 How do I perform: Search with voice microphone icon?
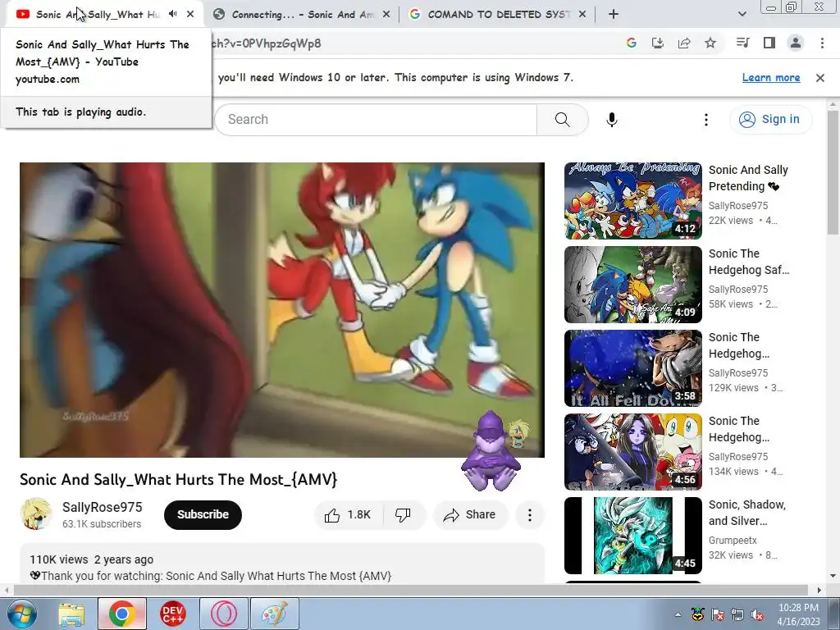tap(612, 120)
